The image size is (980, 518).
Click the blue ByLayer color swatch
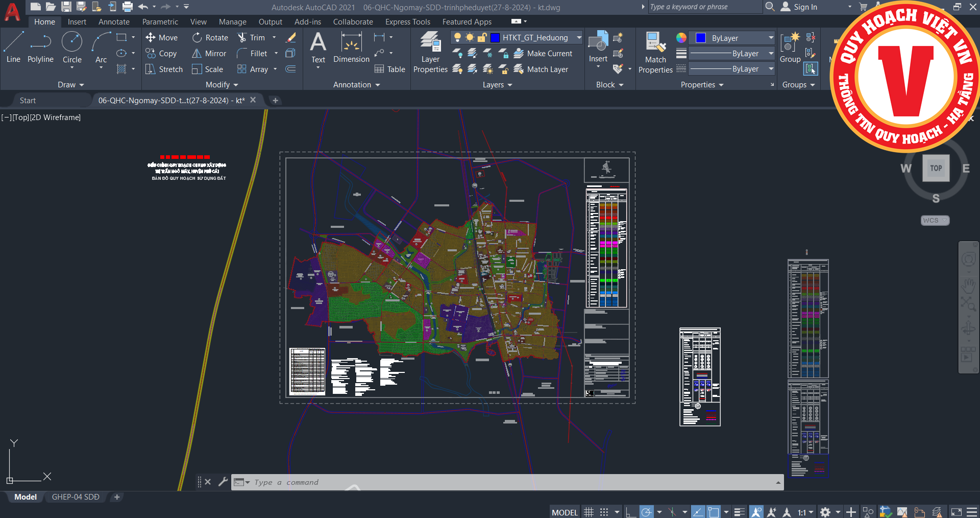(701, 38)
